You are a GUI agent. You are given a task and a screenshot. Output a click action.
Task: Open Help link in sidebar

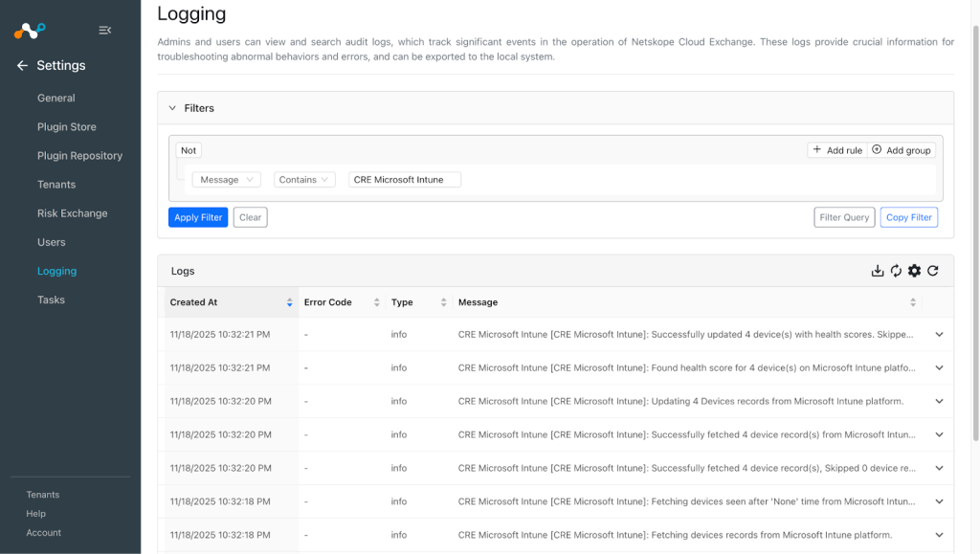pos(35,514)
